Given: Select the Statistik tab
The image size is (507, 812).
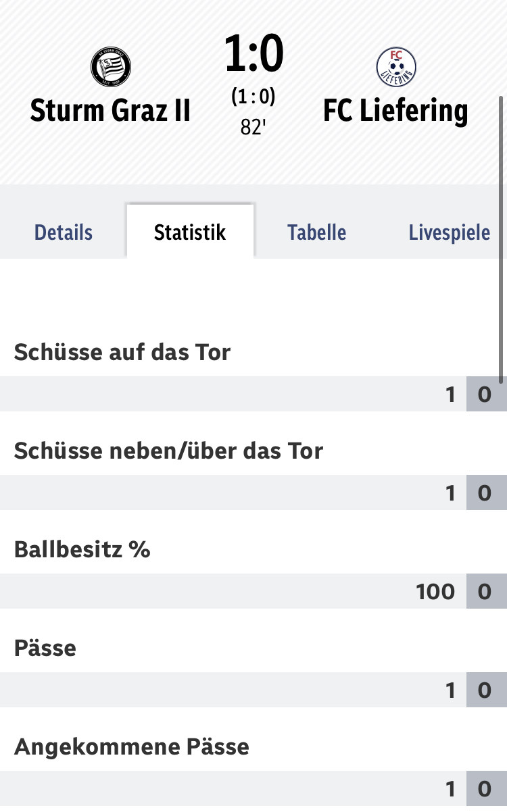Looking at the screenshot, I should 190,232.
